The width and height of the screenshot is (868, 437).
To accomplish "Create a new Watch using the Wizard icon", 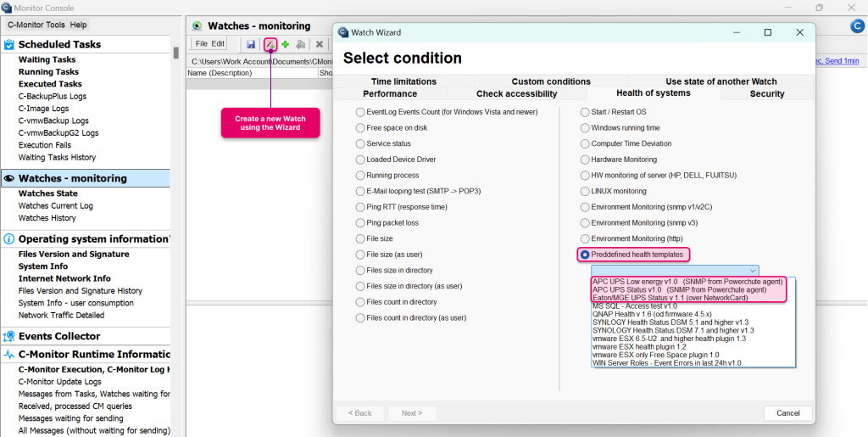I will (270, 44).
